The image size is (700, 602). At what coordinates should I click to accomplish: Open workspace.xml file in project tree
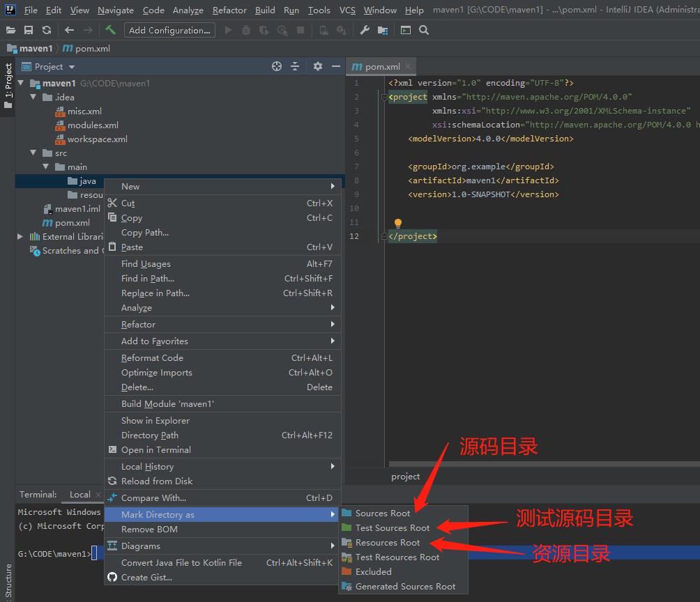point(97,139)
